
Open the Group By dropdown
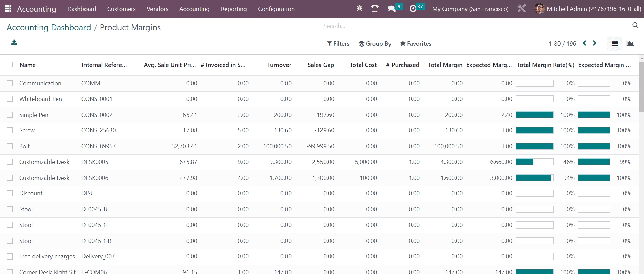(x=375, y=44)
